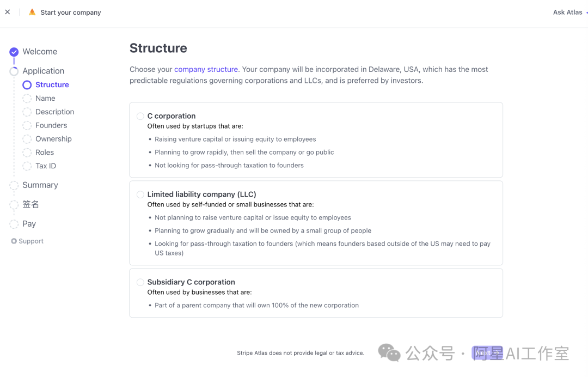588x377 pixels.
Task: Click the Structure step in sidebar
Action: click(x=52, y=84)
